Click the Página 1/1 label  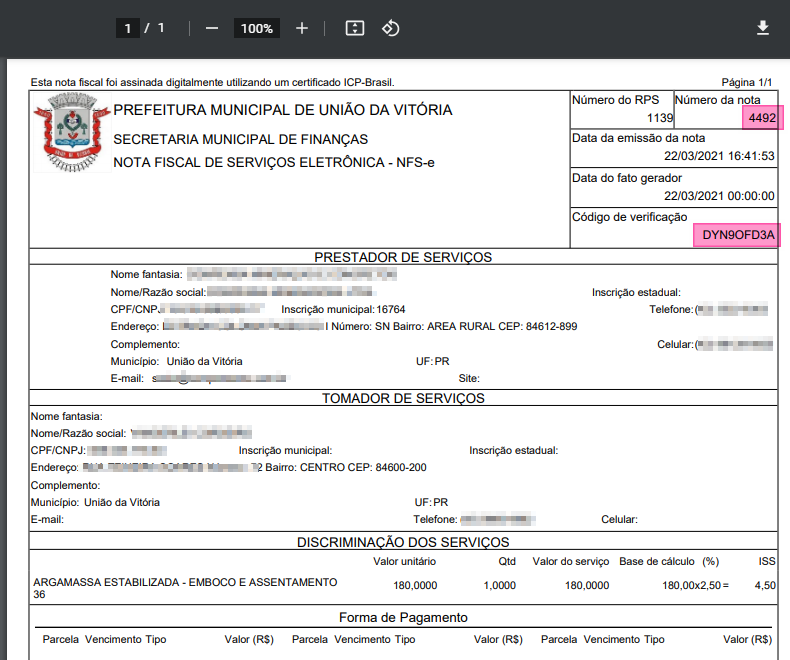[747, 82]
